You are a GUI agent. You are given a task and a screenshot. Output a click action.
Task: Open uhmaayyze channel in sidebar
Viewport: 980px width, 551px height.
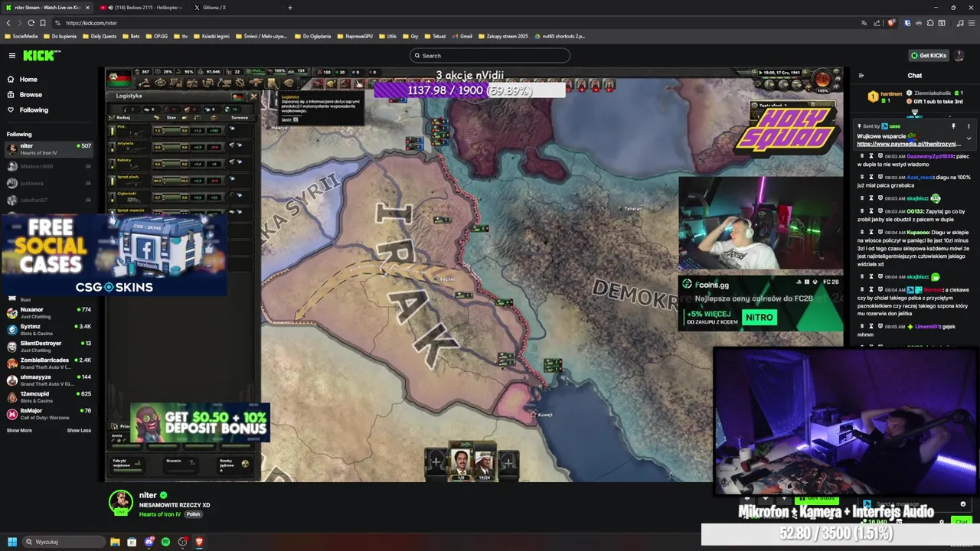pos(49,380)
